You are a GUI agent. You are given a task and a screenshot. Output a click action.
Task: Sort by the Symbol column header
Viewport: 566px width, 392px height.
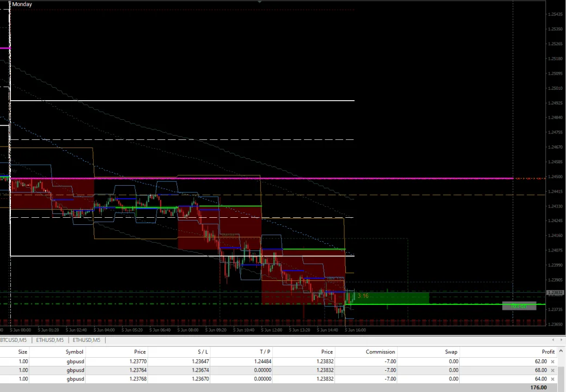[x=75, y=352]
